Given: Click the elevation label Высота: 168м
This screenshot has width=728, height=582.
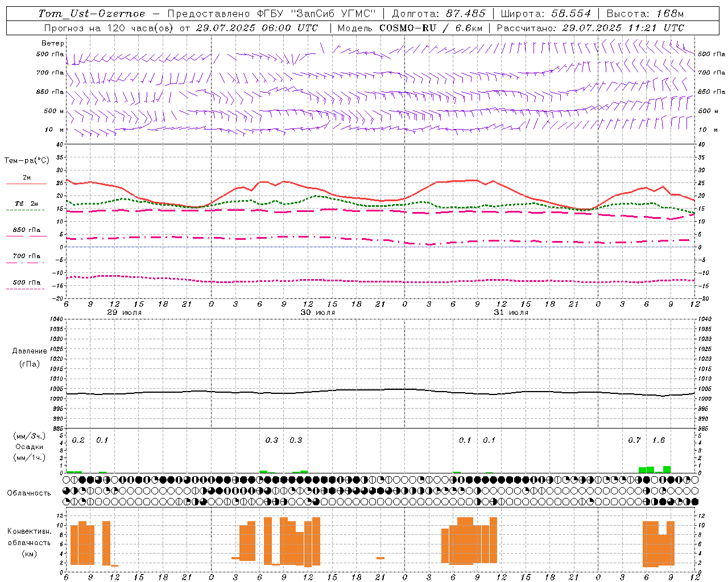Looking at the screenshot, I should click(x=645, y=14).
